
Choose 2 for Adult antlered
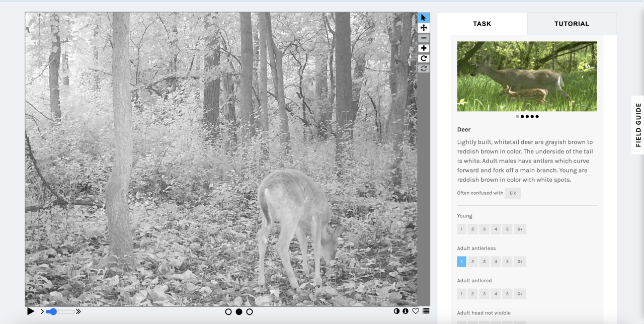(x=473, y=294)
